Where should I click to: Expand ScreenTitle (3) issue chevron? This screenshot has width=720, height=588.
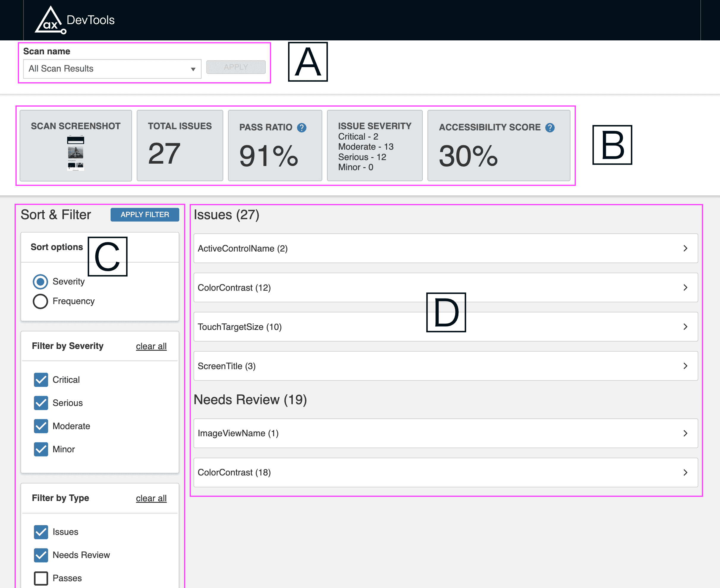pos(685,366)
